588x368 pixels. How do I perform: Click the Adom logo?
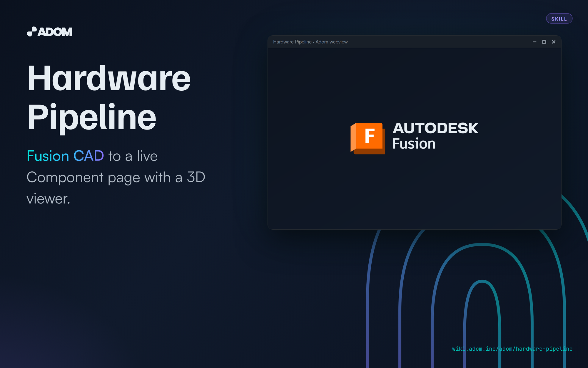click(49, 32)
